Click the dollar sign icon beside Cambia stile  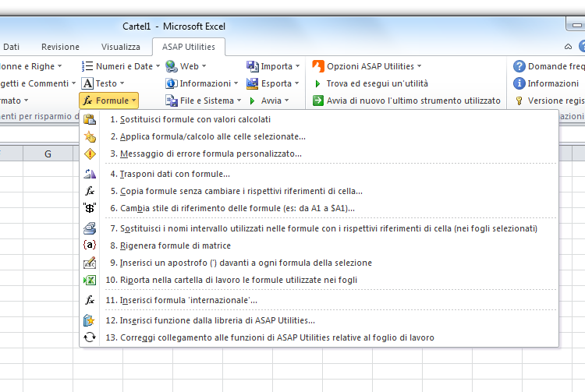pos(90,208)
